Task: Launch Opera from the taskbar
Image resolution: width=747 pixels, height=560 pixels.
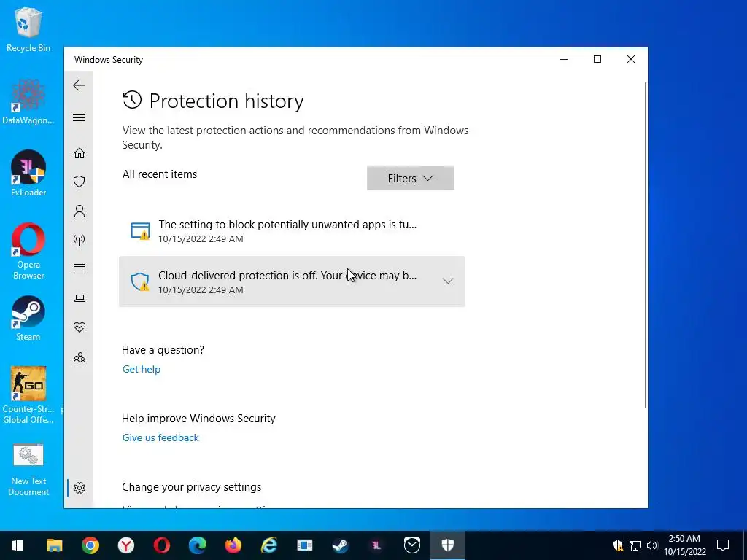Action: pyautogui.click(x=161, y=545)
